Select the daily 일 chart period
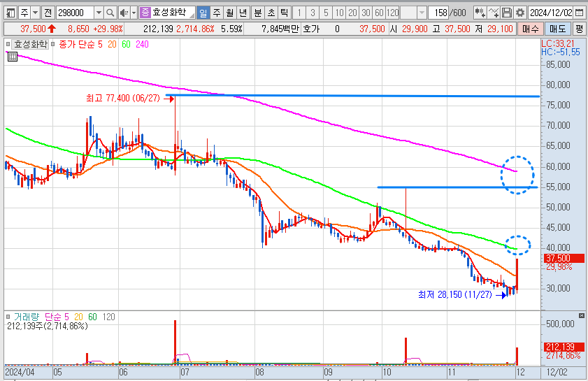 (203, 13)
